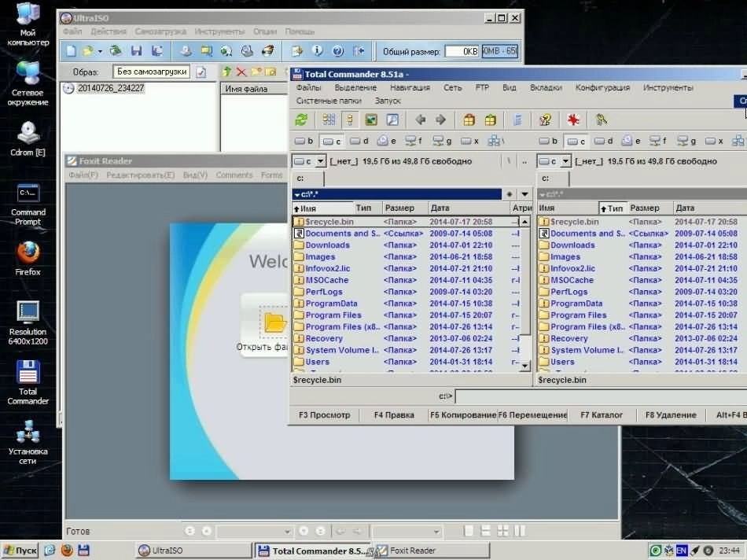
Task: Click the search files magnifier icon in Total Commander
Action: pyautogui.click(x=392, y=120)
